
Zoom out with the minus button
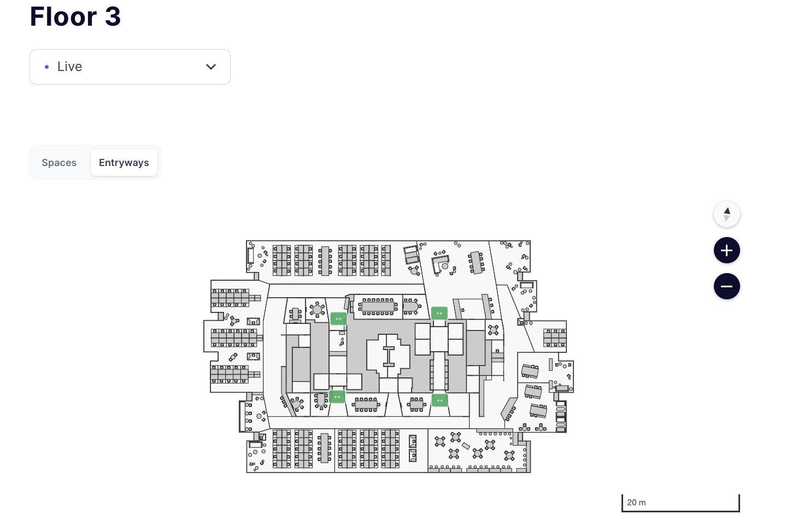coord(727,286)
